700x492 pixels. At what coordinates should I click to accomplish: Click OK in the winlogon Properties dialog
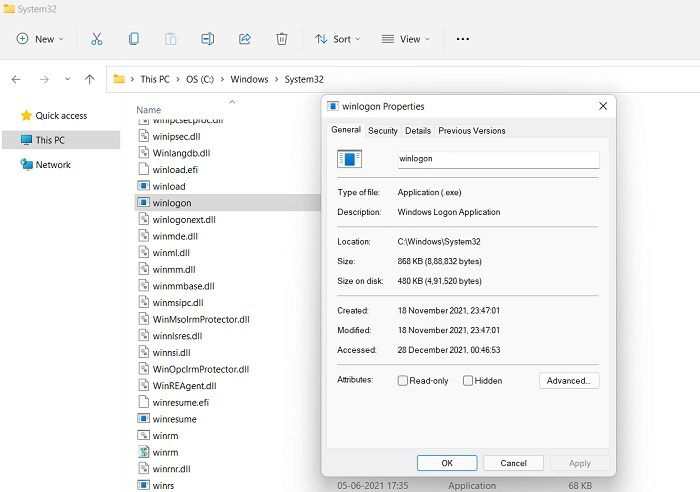pyautogui.click(x=447, y=463)
